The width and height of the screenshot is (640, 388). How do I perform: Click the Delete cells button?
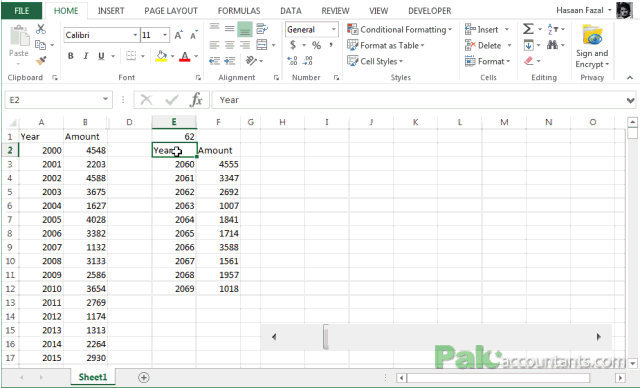coord(488,45)
